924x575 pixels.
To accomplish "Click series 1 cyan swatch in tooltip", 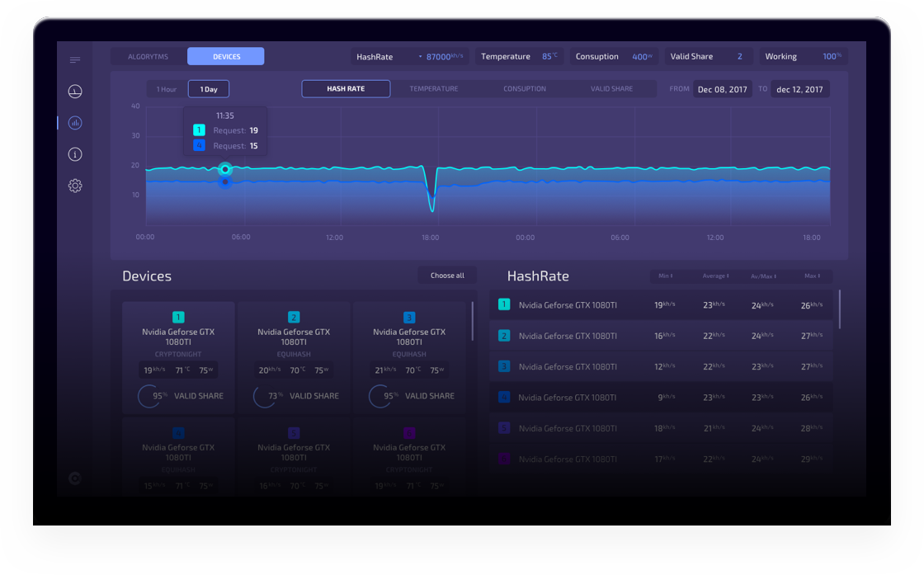I will (x=199, y=130).
